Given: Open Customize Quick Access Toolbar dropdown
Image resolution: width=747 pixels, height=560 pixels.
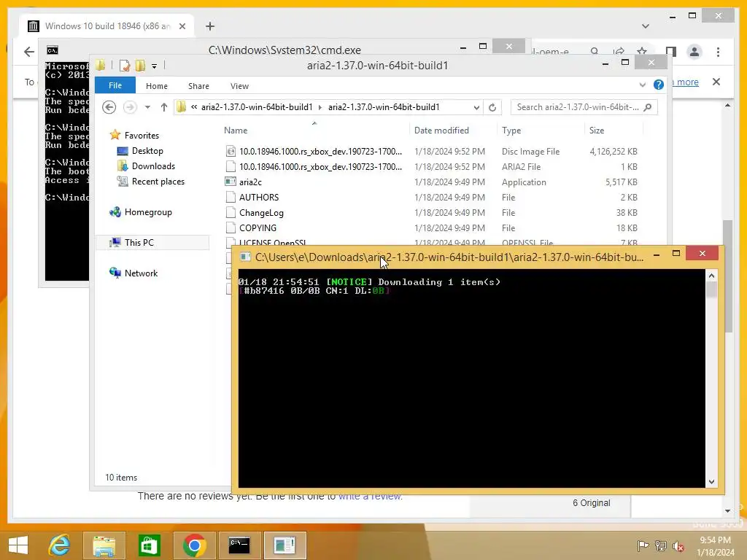Looking at the screenshot, I should pyautogui.click(x=155, y=66).
